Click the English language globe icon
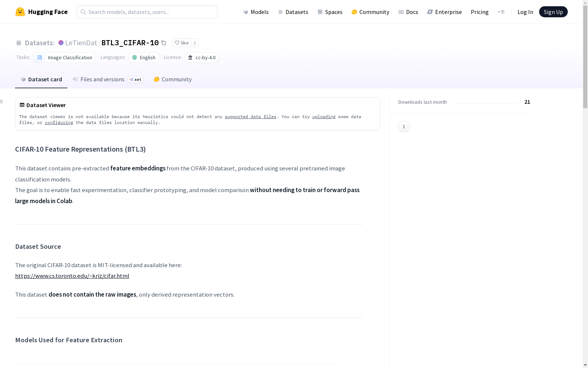This screenshot has height=368, width=588. coord(135,57)
